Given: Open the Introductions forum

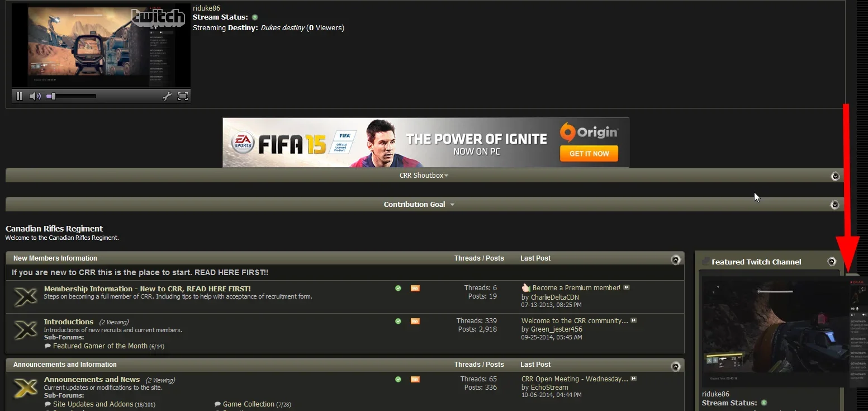Looking at the screenshot, I should 69,322.
